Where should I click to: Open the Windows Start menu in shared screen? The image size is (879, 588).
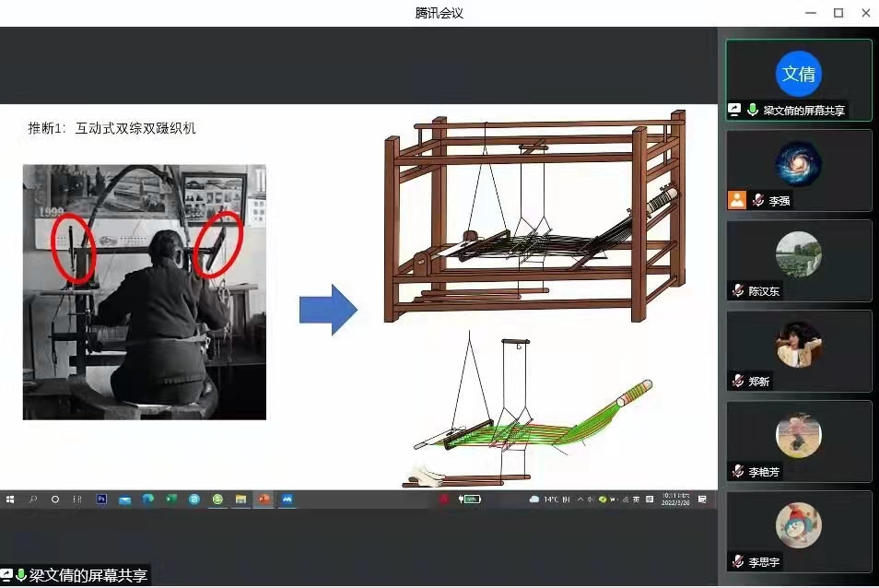pyautogui.click(x=10, y=499)
